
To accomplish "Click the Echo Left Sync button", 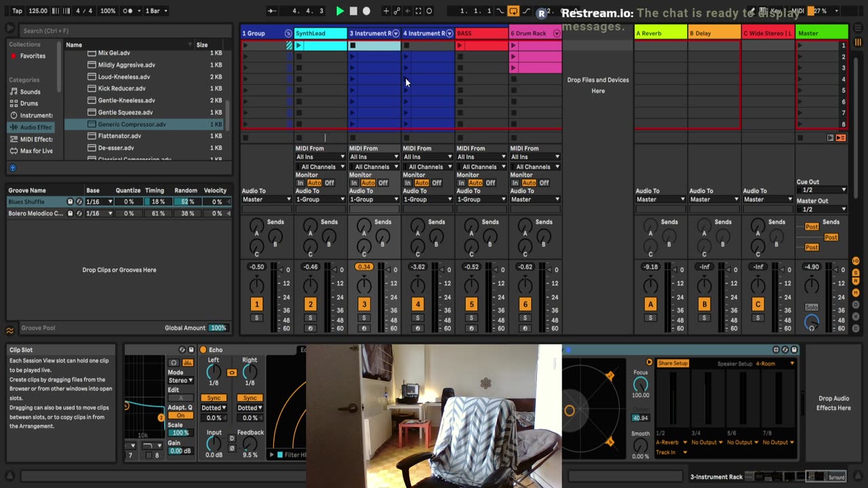I will coord(214,398).
